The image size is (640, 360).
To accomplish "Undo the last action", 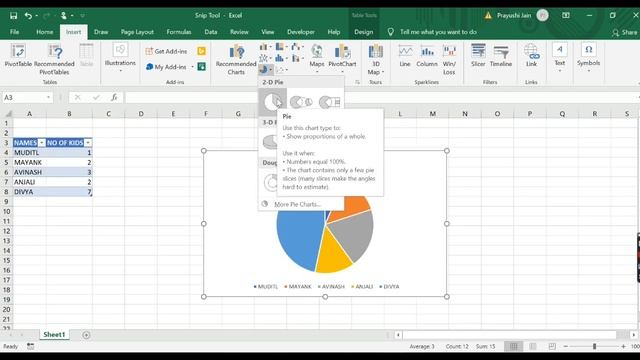I will [x=28, y=16].
